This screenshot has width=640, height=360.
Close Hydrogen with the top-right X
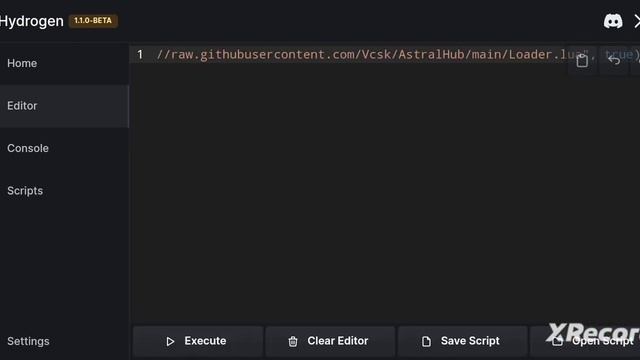[636, 21]
